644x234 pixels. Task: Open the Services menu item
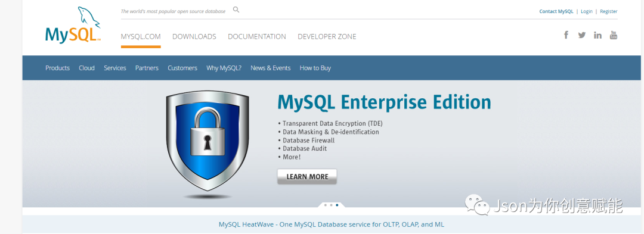(115, 68)
